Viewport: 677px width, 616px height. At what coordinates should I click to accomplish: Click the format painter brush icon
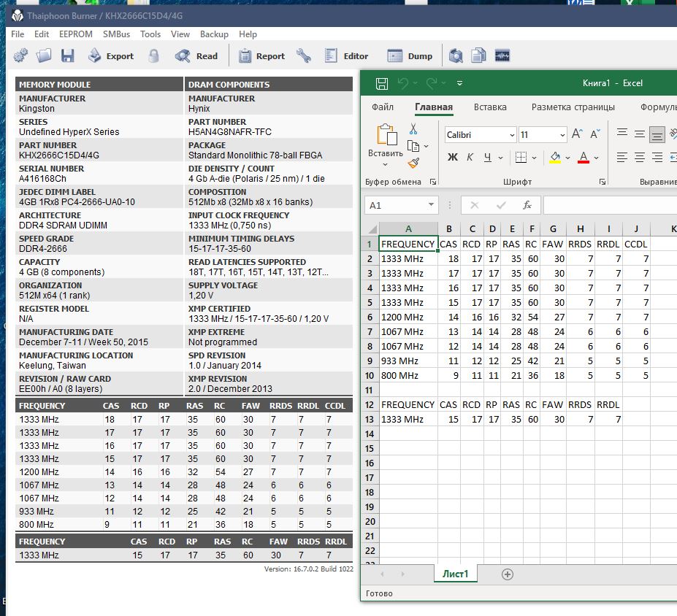413,163
